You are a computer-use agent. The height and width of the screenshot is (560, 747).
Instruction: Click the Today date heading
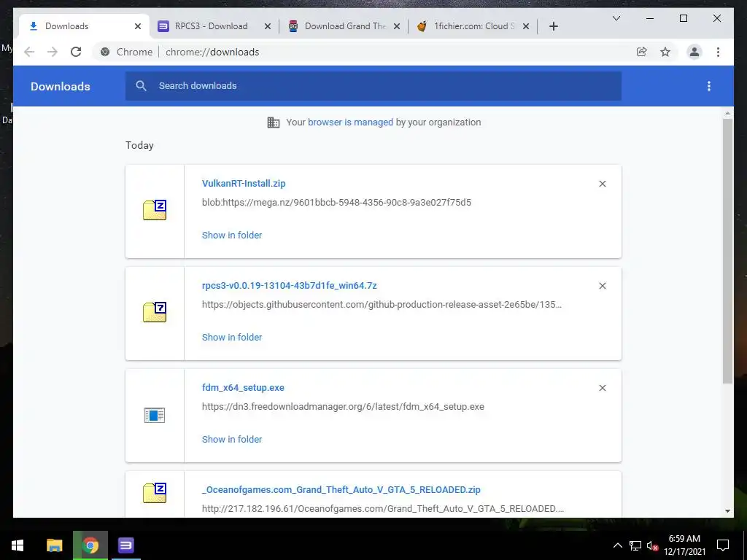click(139, 145)
